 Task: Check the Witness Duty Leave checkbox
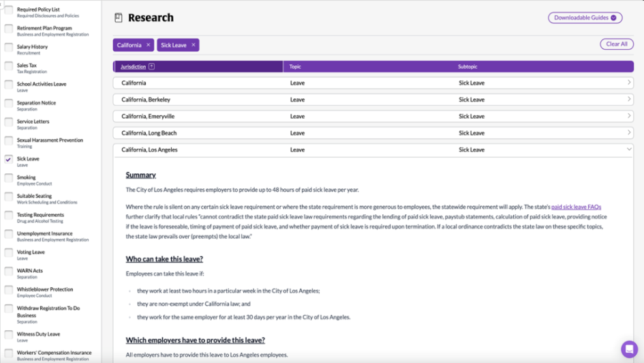(9, 334)
